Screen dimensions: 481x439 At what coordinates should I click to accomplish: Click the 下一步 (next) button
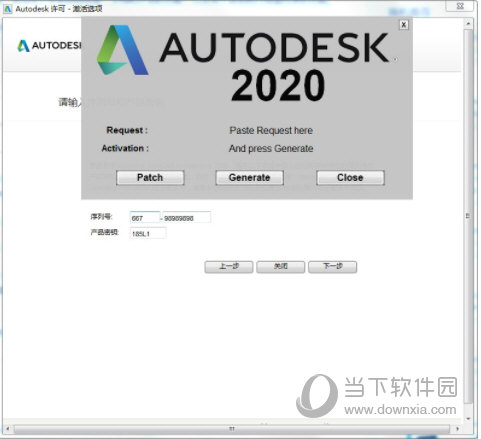(x=332, y=267)
